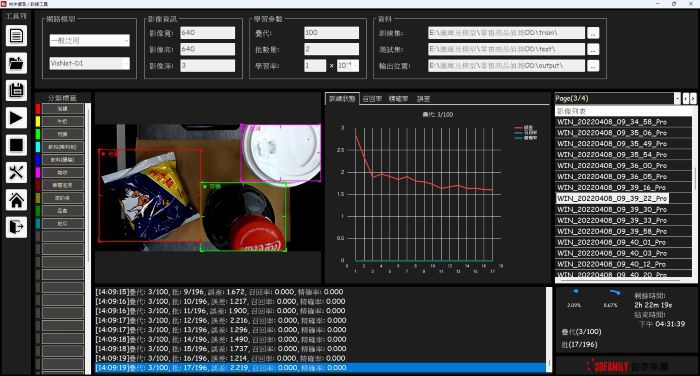Screen dimensions: 700x376
Task: Click the output path field
Action: [x=506, y=66]
